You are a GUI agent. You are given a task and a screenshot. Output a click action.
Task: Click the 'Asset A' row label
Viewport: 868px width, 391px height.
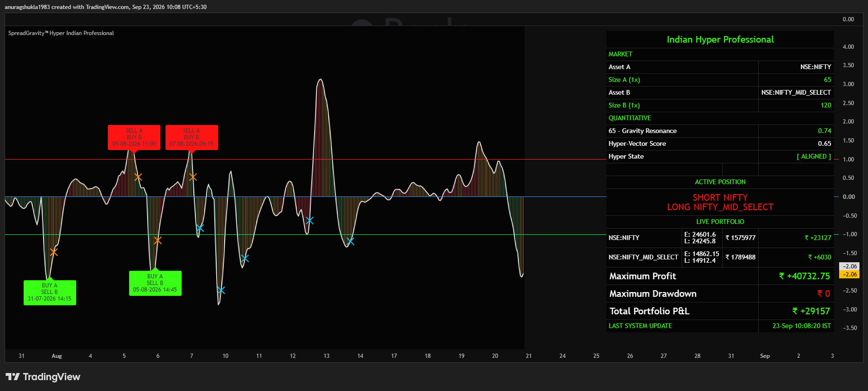point(619,67)
